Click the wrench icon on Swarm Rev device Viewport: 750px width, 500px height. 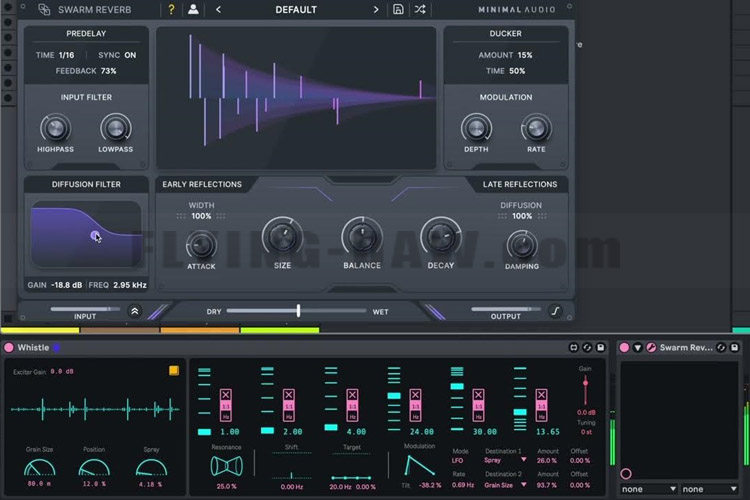coord(651,348)
